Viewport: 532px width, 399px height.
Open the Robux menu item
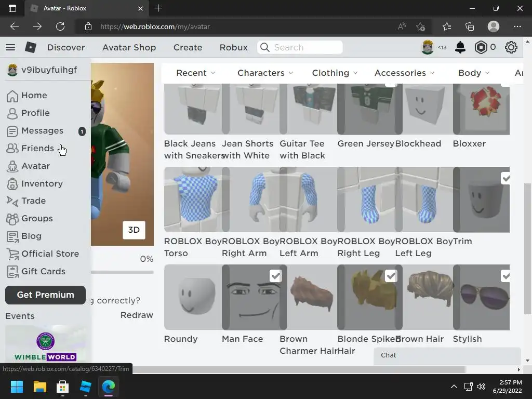pyautogui.click(x=233, y=47)
